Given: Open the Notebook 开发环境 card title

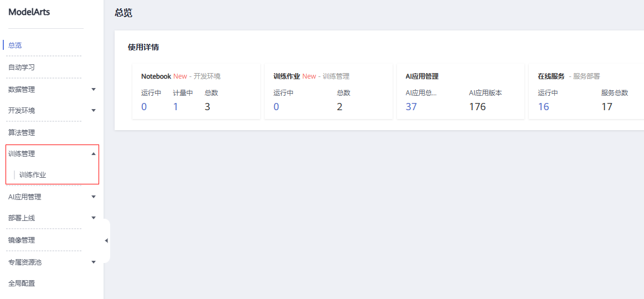Looking at the screenshot, I should coord(181,76).
